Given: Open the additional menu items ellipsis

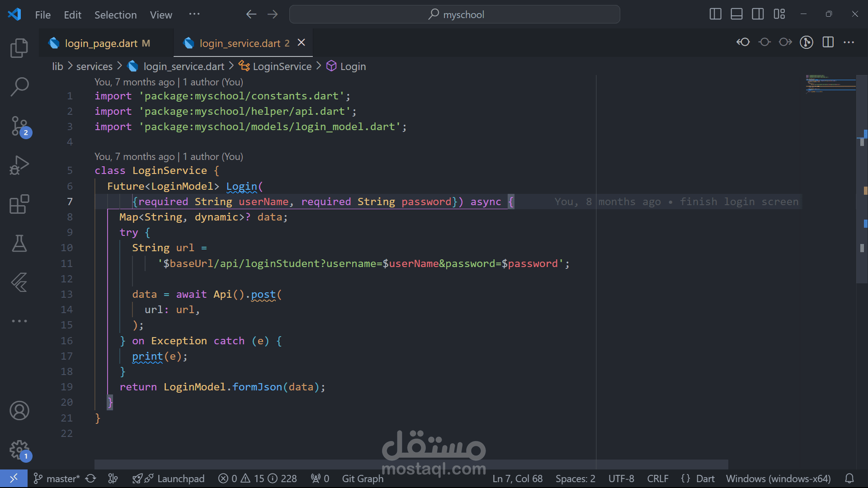Looking at the screenshot, I should 194,14.
